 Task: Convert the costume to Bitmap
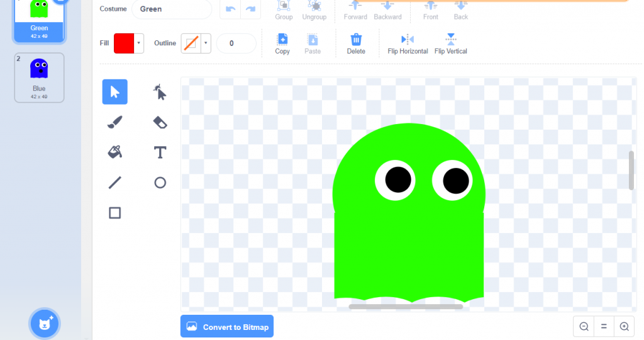(x=226, y=327)
